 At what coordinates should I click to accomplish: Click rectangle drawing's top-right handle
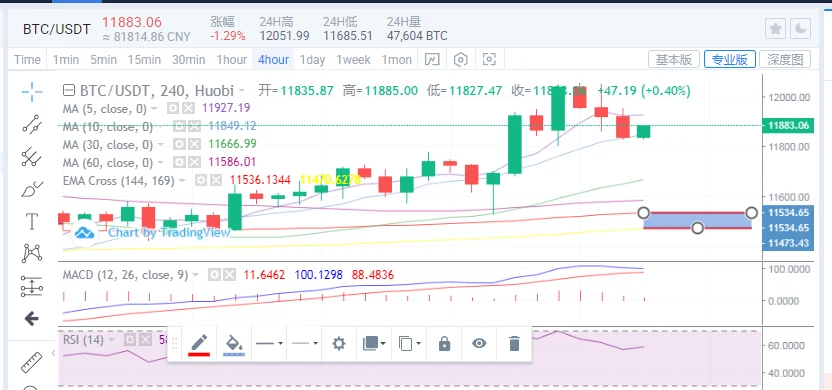pos(751,213)
